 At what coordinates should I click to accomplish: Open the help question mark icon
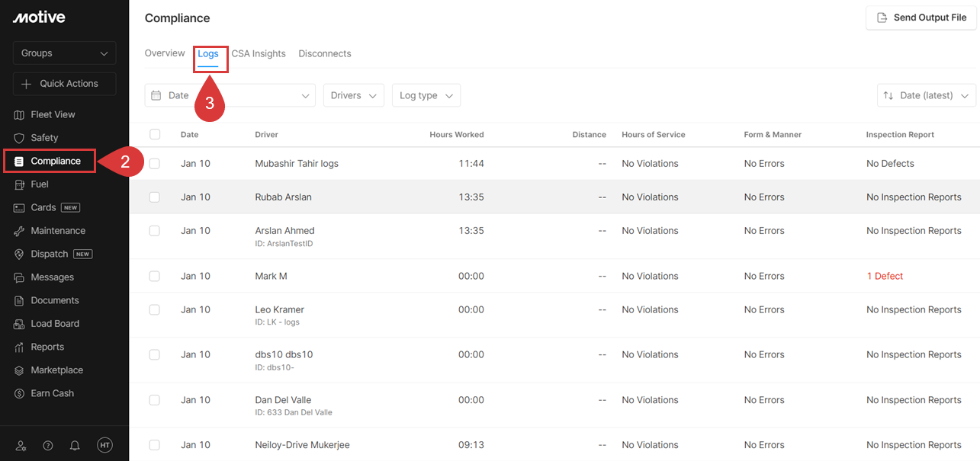pos(48,446)
